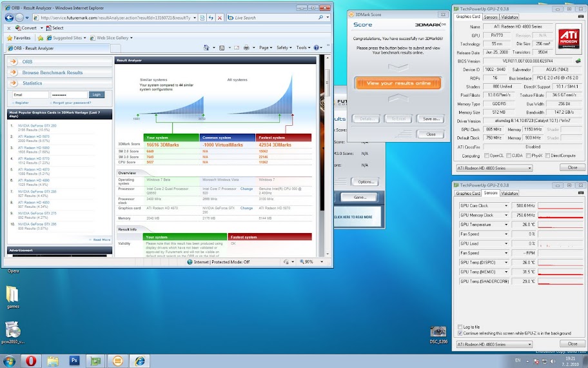Click the Read Mail icon in IE
The image size is (588, 368).
click(237, 48)
